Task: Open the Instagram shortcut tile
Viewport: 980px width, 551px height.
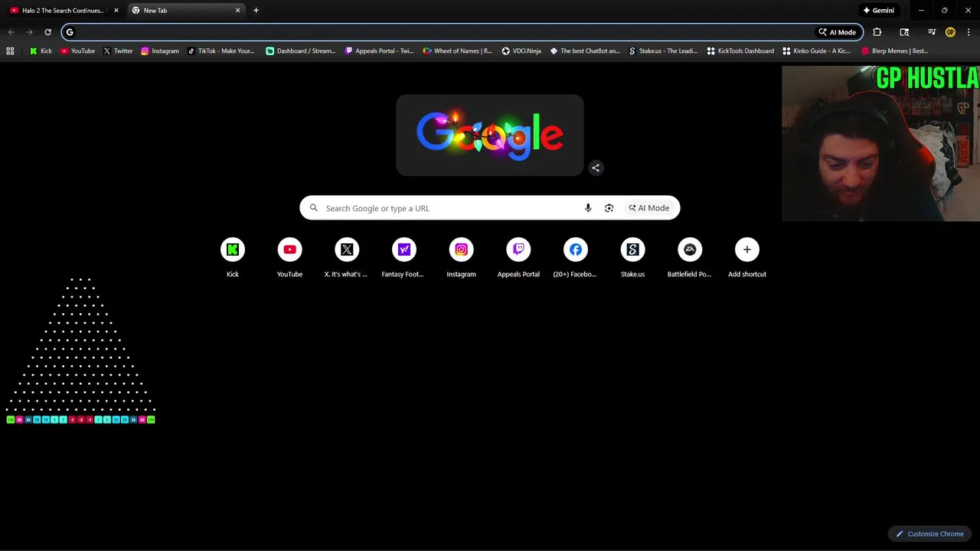Action: click(x=461, y=258)
